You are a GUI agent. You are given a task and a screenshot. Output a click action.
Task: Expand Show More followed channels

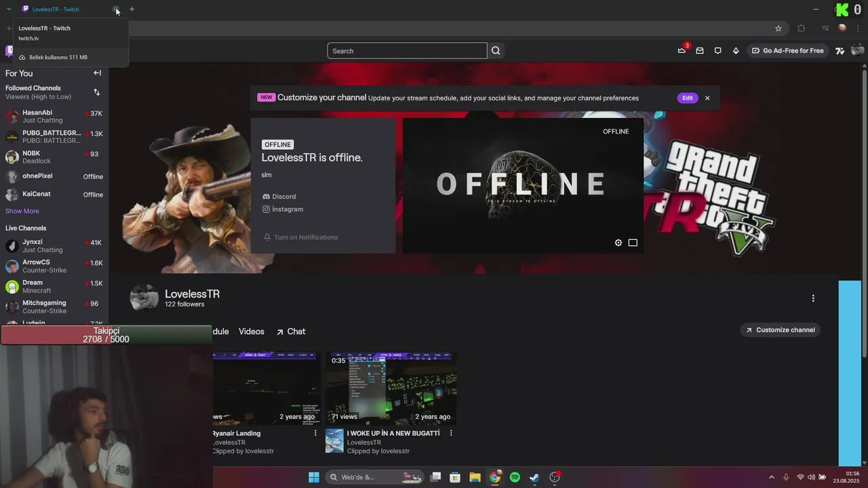[x=22, y=211]
